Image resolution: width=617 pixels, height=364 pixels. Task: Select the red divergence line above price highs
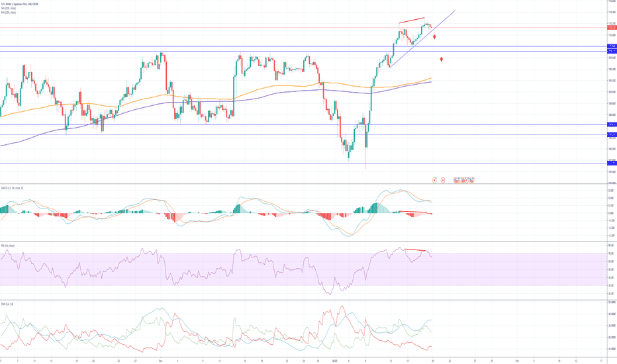pyautogui.click(x=411, y=20)
